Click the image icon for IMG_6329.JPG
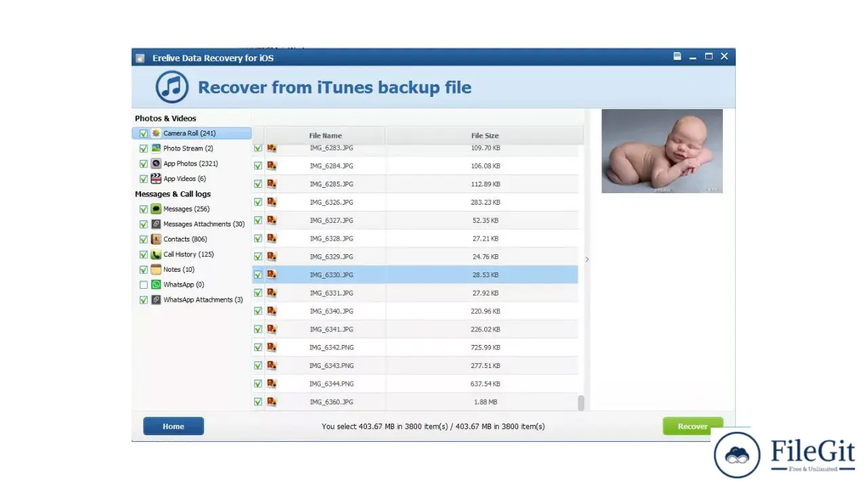Screen dimensions: 868x488 point(271,256)
